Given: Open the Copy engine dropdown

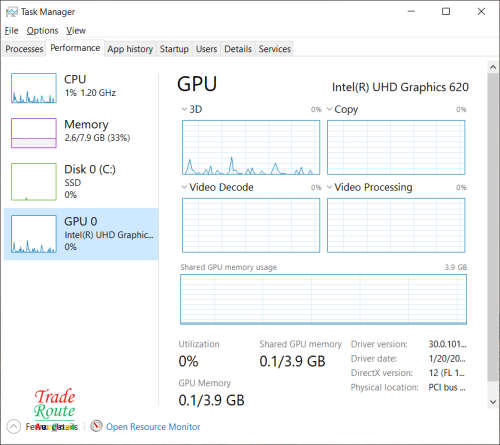Looking at the screenshot, I should point(329,109).
